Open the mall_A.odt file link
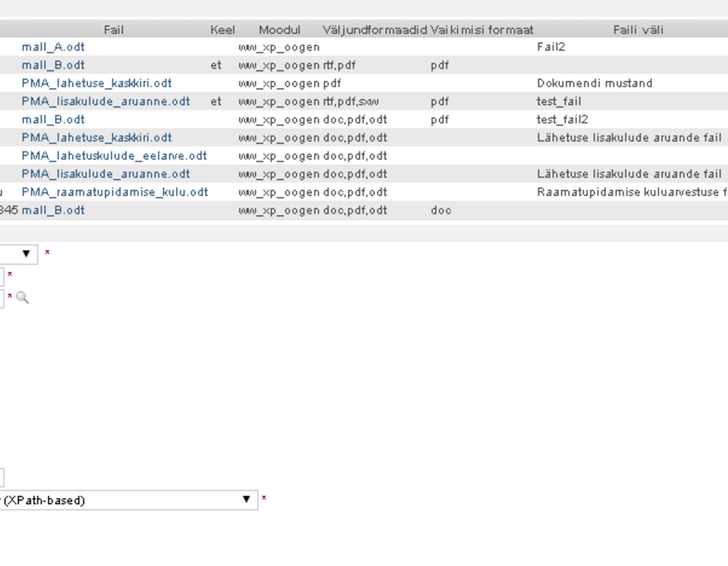728x566 pixels. (x=53, y=47)
